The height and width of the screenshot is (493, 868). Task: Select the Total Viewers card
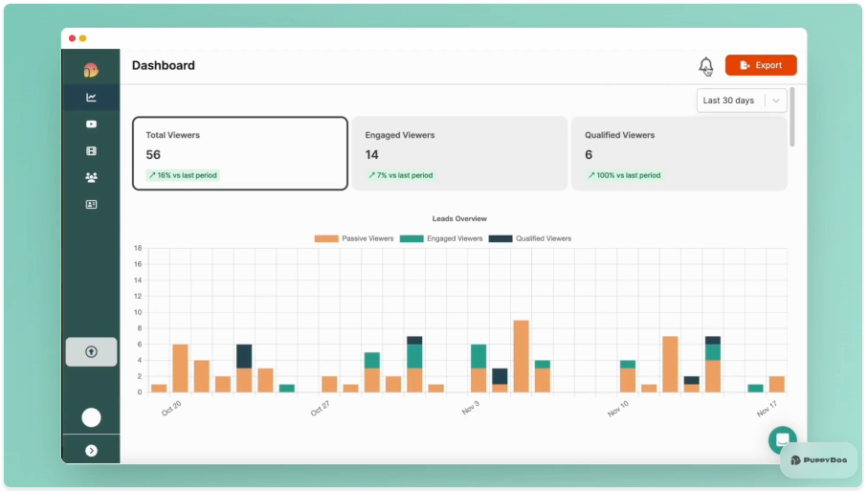(x=239, y=153)
